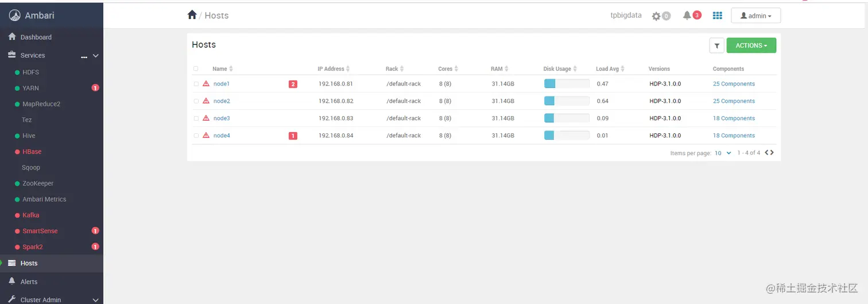Click the alert triangle for node4
868x304 pixels.
pos(206,135)
